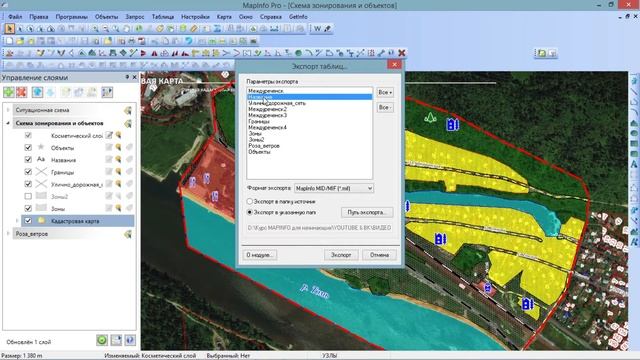Toggle the Кадастровая карта layer checkbox
The width and height of the screenshot is (640, 360).
[x=28, y=221]
